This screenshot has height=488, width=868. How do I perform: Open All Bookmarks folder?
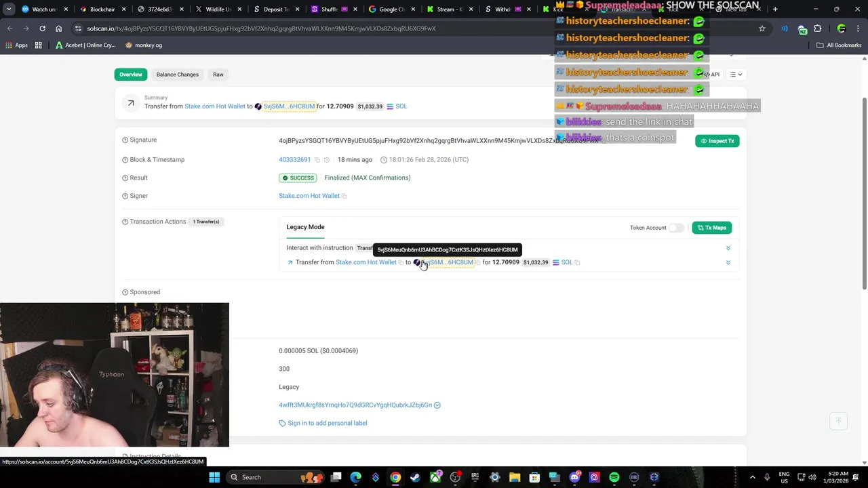tap(839, 45)
